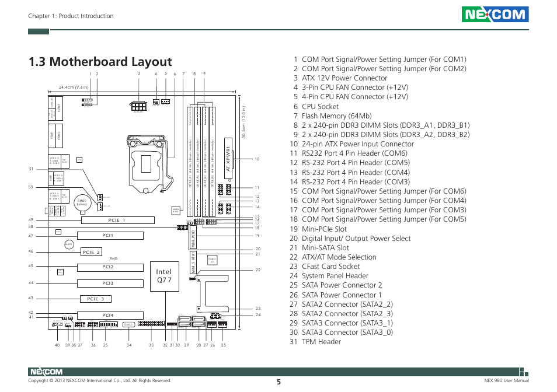557x392 pixels.
Task: Select 'COM Port Signal/Power Setting Jumper (For COM4)'
Action: click(x=384, y=201)
